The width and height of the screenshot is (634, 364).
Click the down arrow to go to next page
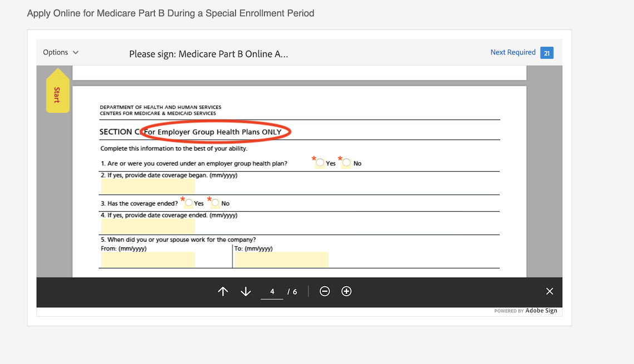click(x=245, y=291)
